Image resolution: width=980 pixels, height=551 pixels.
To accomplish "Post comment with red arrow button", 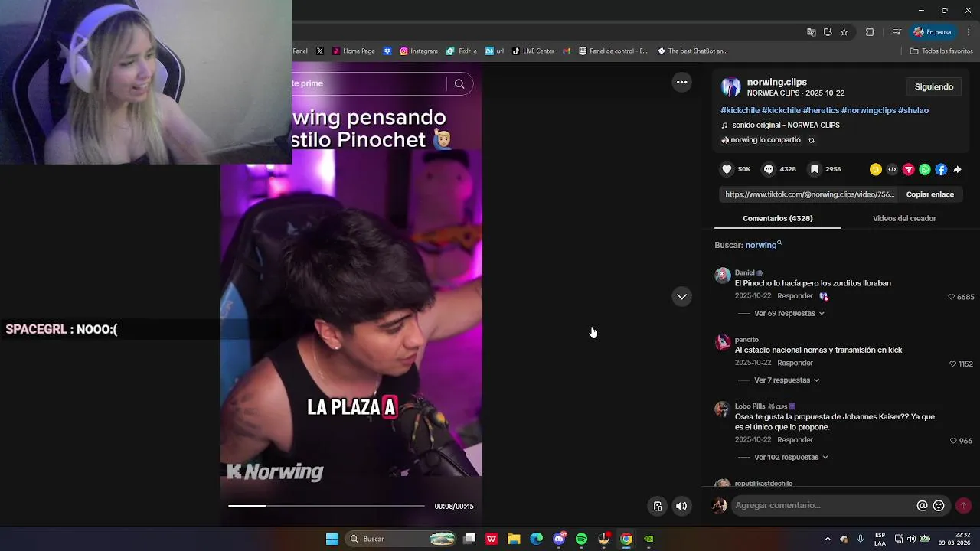I will tap(963, 505).
